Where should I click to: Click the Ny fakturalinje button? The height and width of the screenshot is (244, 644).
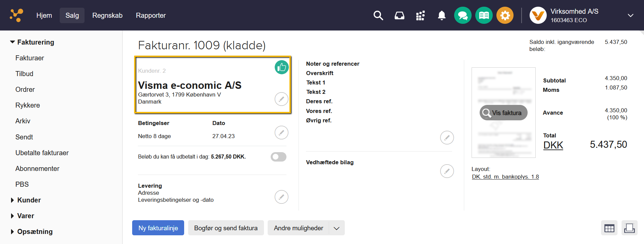point(158,228)
